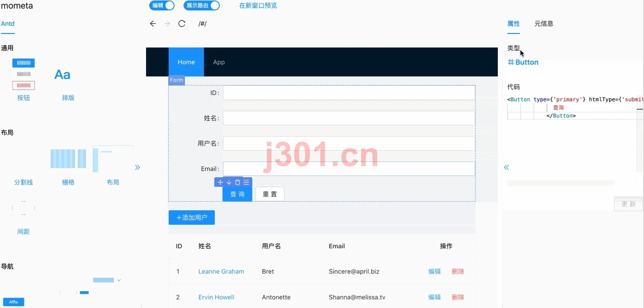Click the Sincere@april.biz cell
Image resolution: width=644 pixels, height=308 pixels.
point(354,271)
